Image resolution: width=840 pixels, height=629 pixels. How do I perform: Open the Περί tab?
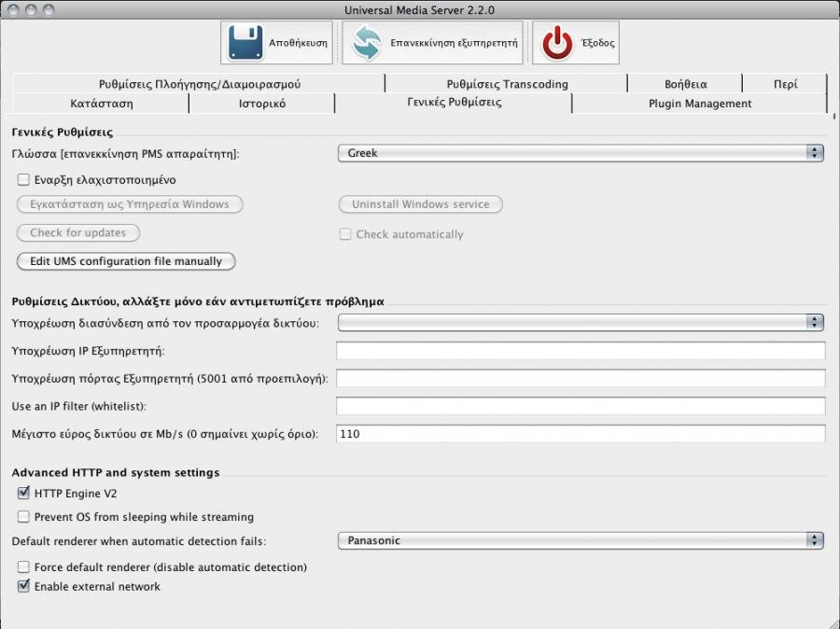pyautogui.click(x=785, y=84)
